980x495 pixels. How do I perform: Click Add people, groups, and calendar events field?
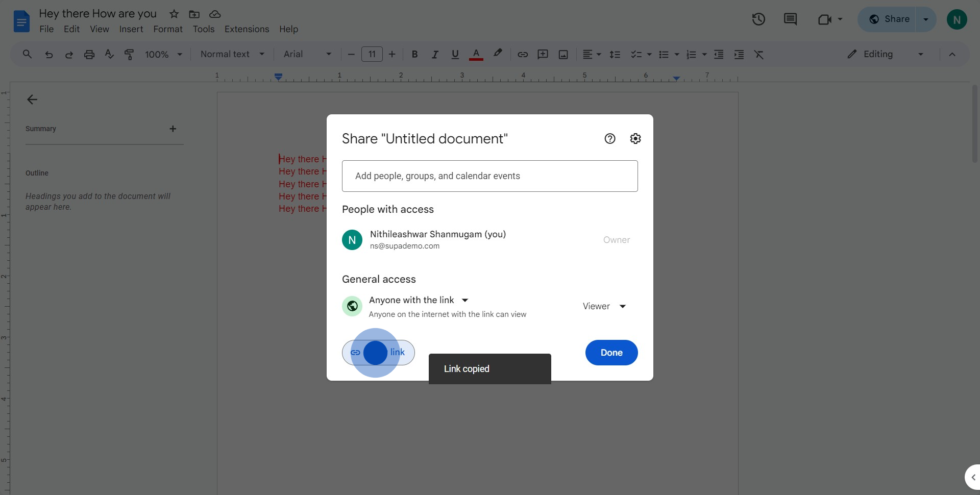(490, 176)
